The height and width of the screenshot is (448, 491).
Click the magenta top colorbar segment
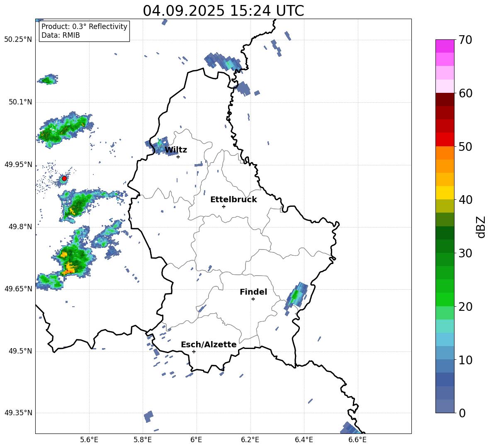pos(445,46)
